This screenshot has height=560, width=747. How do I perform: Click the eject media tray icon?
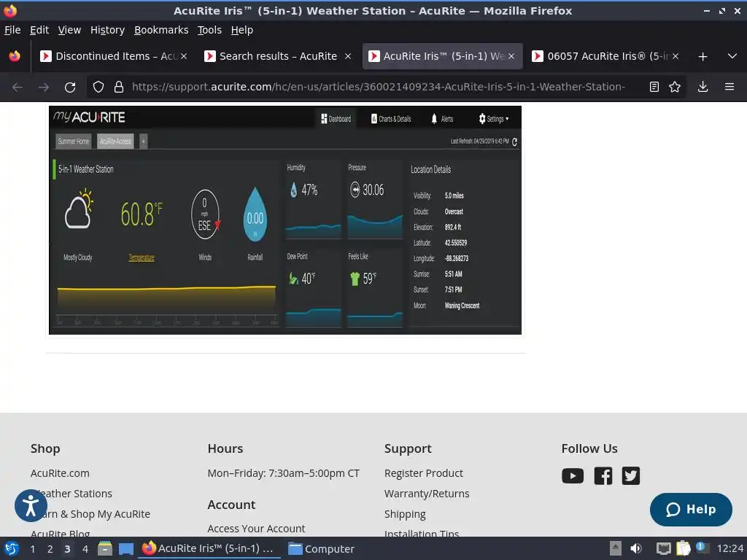[x=616, y=548]
